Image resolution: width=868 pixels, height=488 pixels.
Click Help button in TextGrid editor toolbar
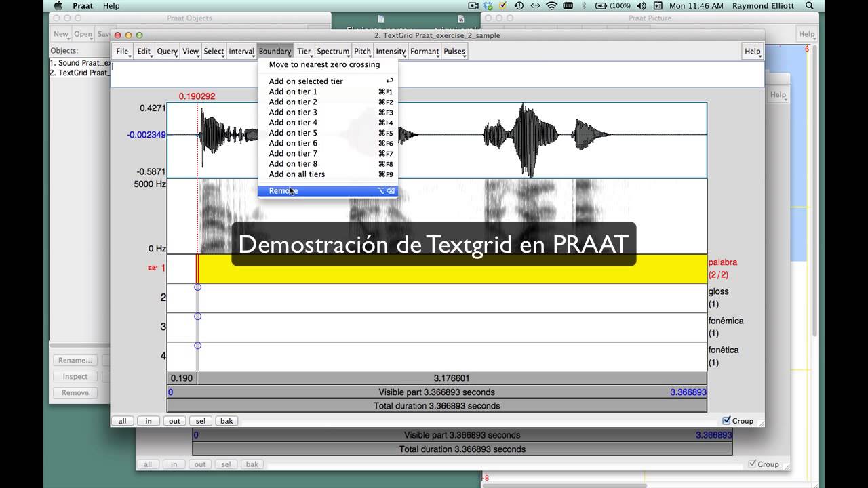[753, 51]
